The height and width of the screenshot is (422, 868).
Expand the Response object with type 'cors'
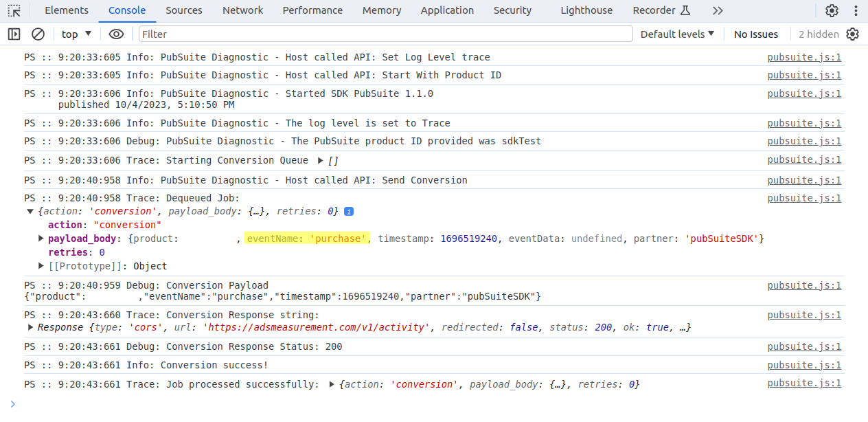click(30, 327)
